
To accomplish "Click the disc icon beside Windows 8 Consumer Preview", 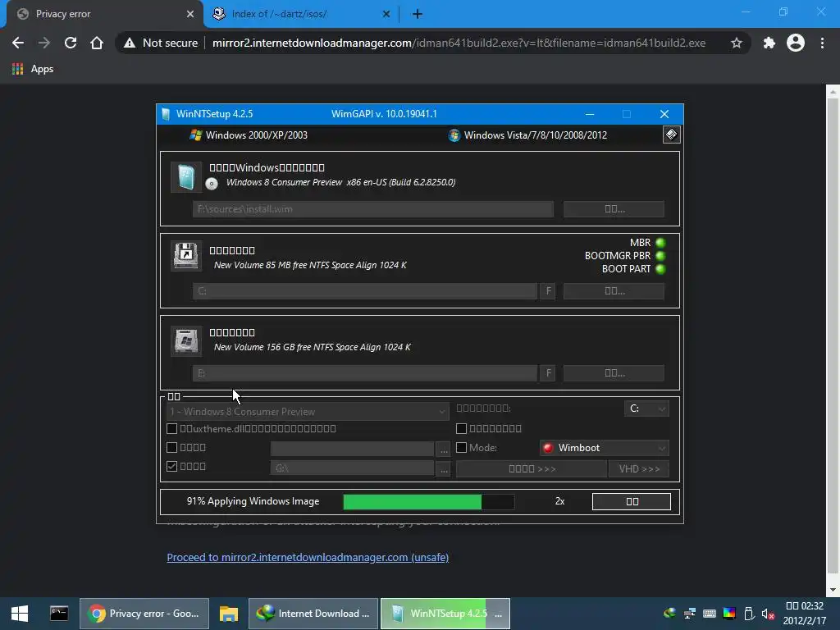I will coord(212,184).
